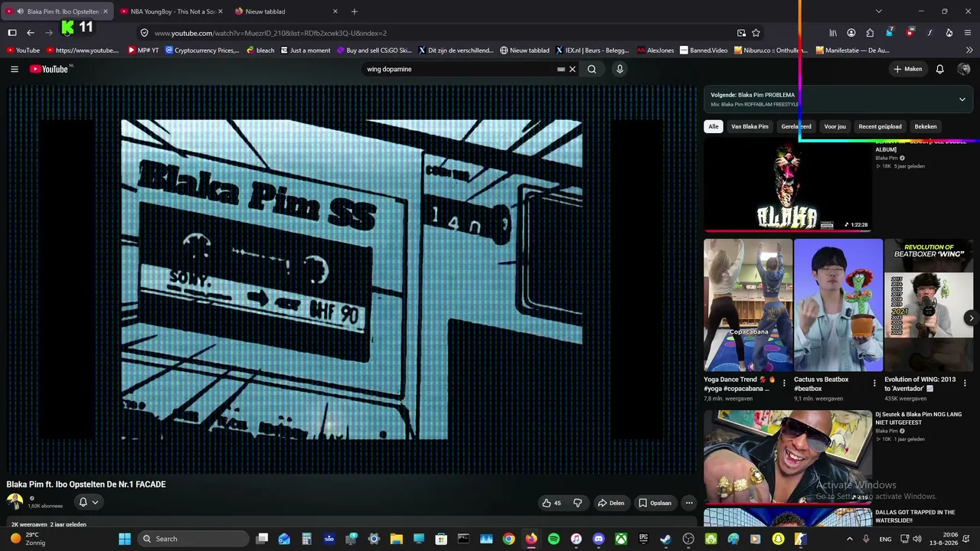Open the Evolution of WING short thumbnail

(x=929, y=305)
